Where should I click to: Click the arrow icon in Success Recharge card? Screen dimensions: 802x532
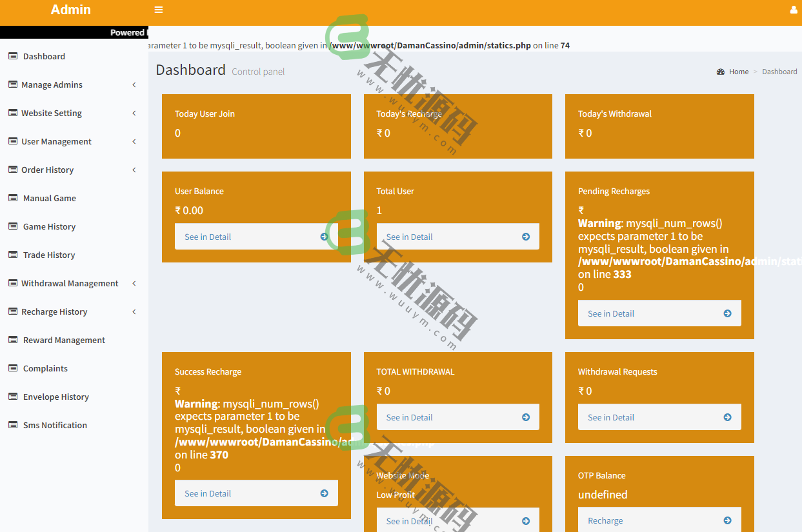(324, 493)
